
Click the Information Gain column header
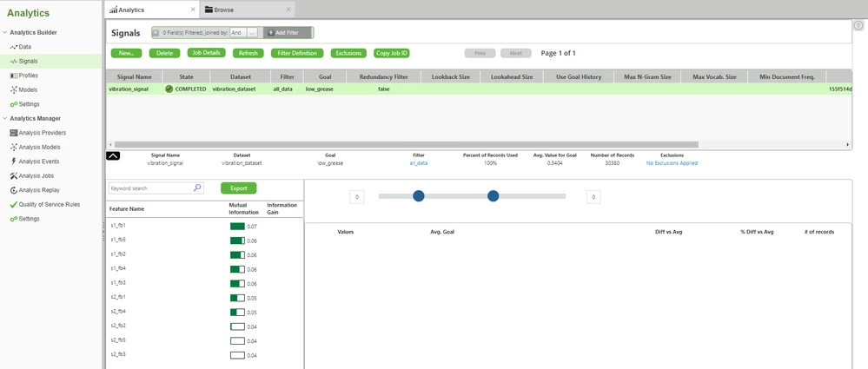click(282, 208)
